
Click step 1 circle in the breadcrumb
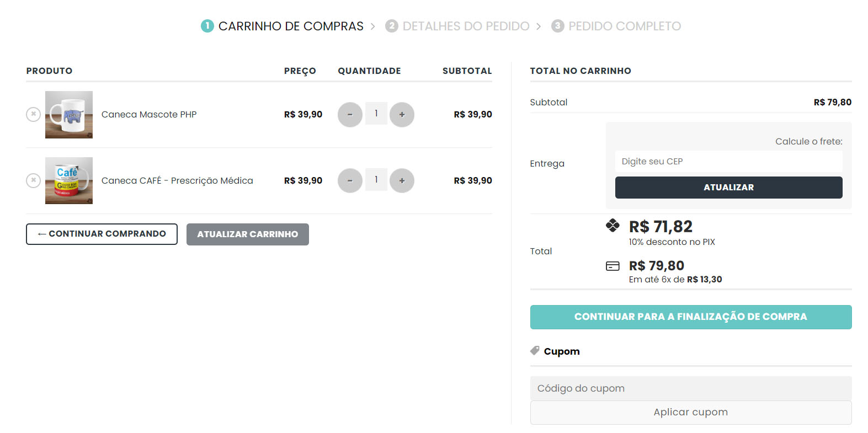tap(206, 25)
